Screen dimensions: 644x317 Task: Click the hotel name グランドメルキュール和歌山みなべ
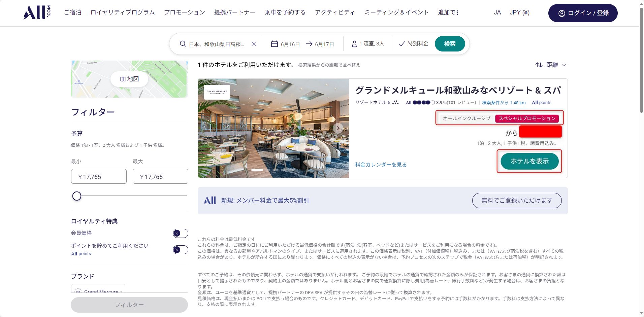coord(458,90)
